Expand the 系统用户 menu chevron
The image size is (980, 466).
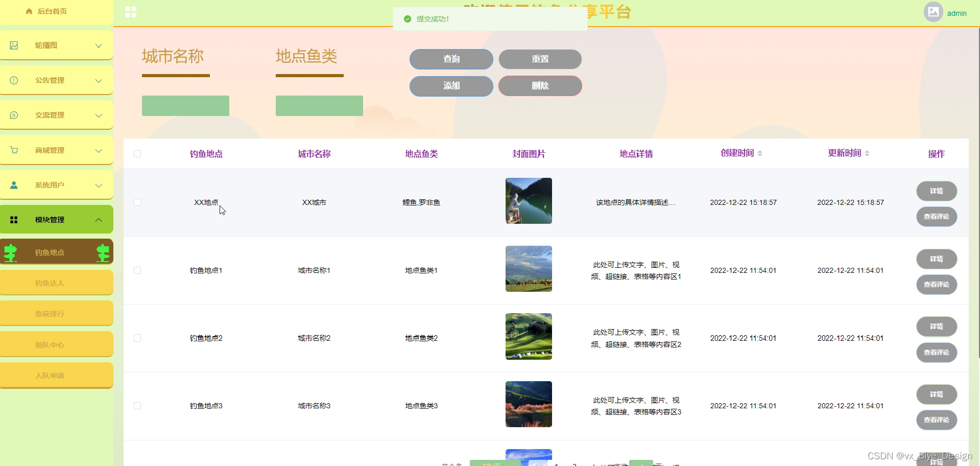click(99, 185)
